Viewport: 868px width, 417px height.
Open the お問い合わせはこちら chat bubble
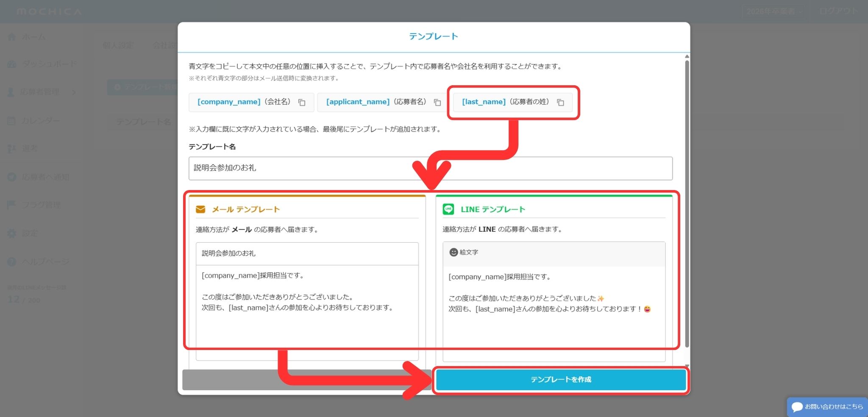coord(827,406)
